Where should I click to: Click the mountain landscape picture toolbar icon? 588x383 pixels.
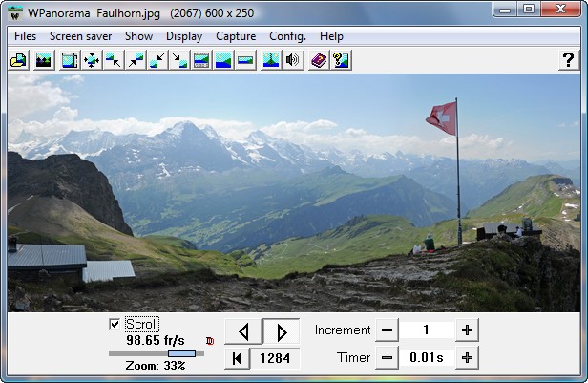[x=44, y=60]
